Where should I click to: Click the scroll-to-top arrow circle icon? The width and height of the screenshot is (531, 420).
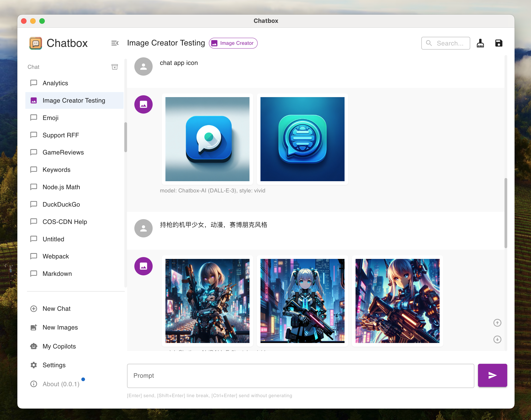497,323
